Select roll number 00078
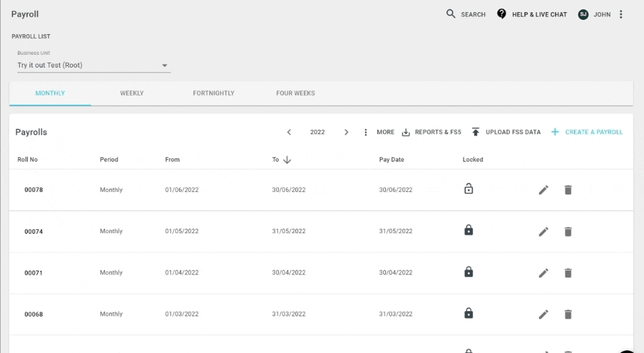This screenshot has height=353, width=644. pos(33,190)
